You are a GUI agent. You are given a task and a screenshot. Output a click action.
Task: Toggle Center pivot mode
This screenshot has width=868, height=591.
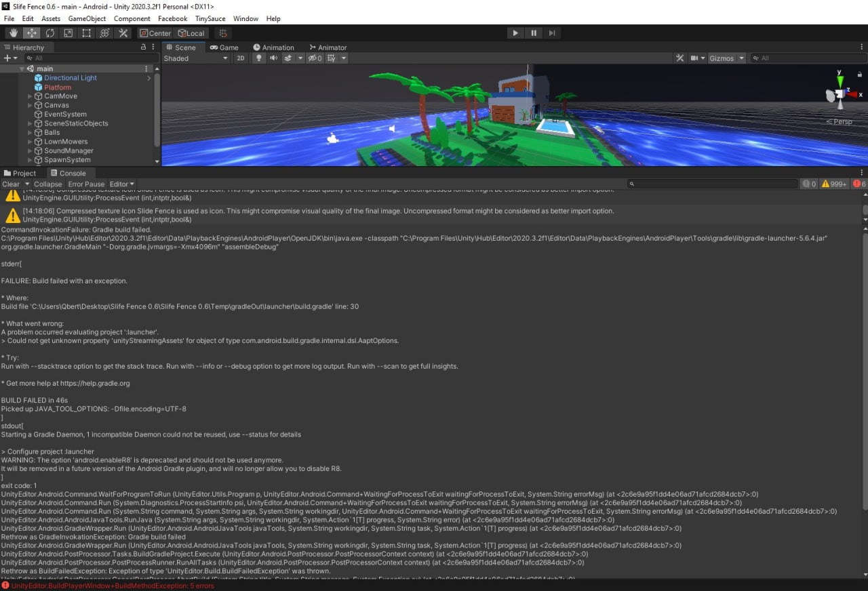[155, 33]
